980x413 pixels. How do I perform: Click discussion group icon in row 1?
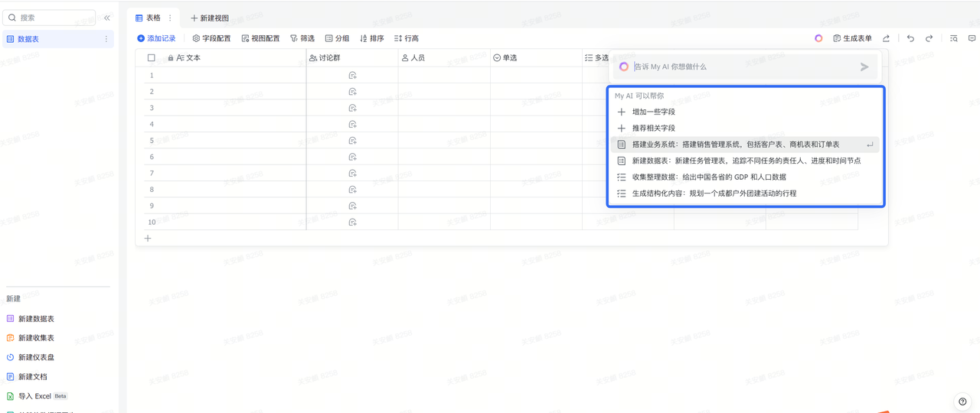pyautogui.click(x=352, y=75)
